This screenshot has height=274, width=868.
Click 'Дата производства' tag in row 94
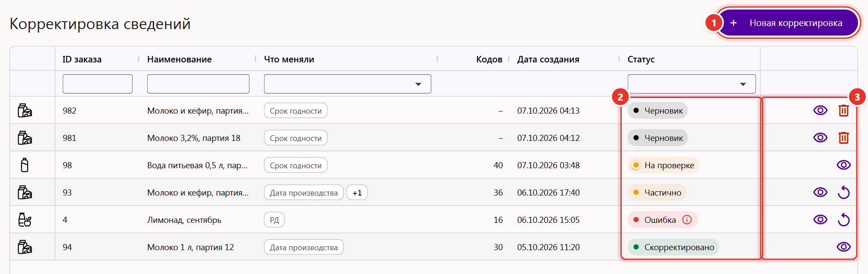(x=304, y=247)
